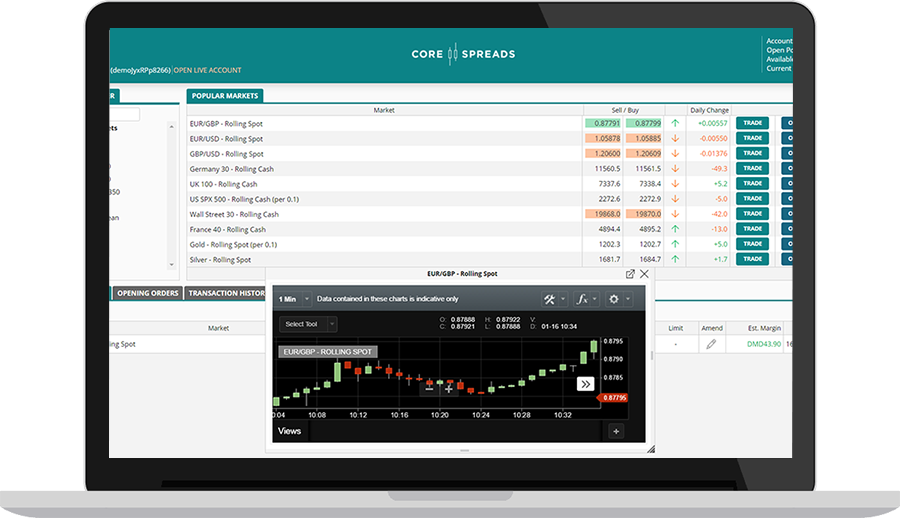Click the down arrow in EUR/USD row
The height and width of the screenshot is (518, 900).
tap(675, 138)
